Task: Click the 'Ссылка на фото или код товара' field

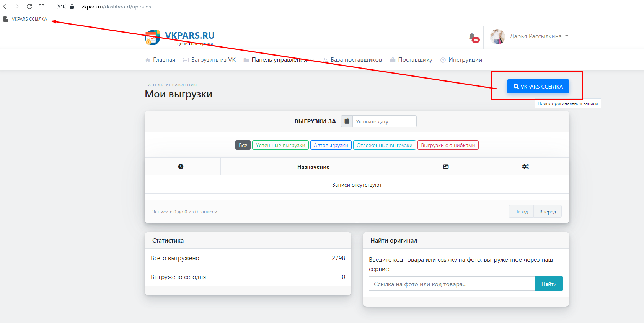Action: point(452,284)
